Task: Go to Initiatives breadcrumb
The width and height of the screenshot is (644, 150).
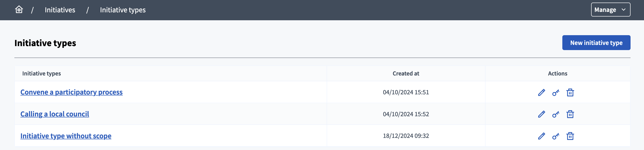Action: click(x=60, y=10)
